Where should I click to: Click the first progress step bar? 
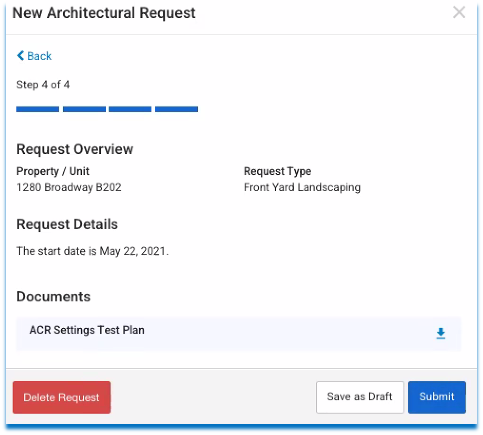click(x=38, y=109)
